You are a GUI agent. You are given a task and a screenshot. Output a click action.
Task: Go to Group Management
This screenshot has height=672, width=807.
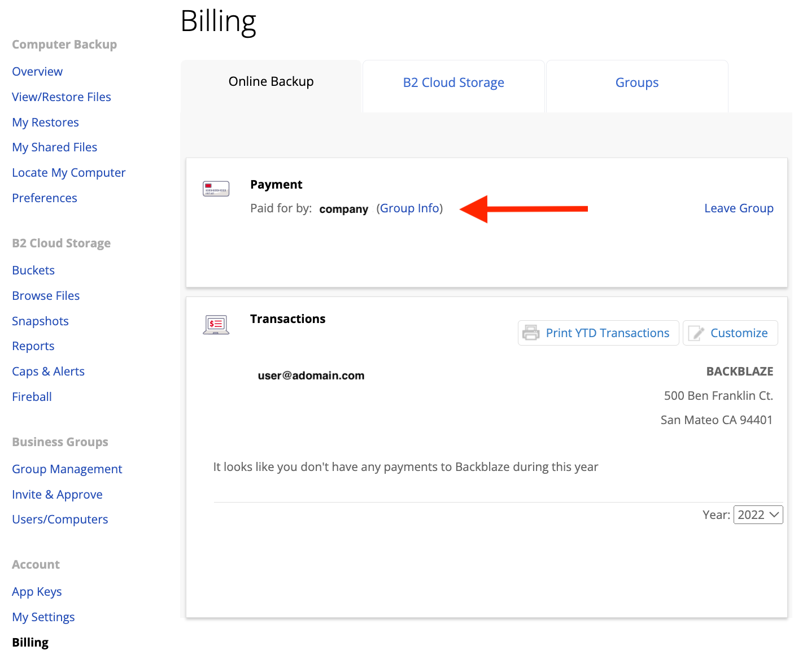point(67,469)
